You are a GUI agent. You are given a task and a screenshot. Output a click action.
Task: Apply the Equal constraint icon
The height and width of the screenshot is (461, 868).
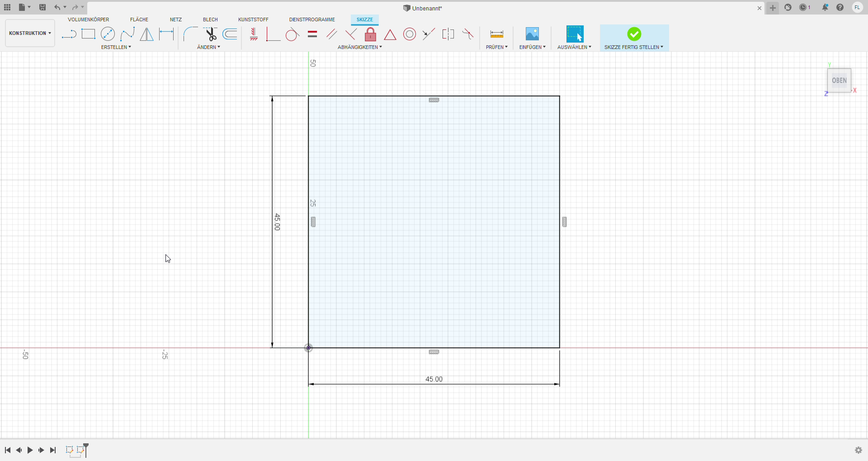[x=312, y=34]
